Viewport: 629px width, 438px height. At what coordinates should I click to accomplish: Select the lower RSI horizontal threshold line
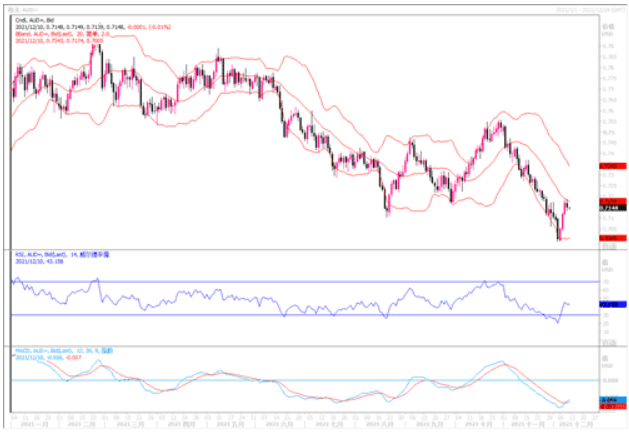[300, 315]
